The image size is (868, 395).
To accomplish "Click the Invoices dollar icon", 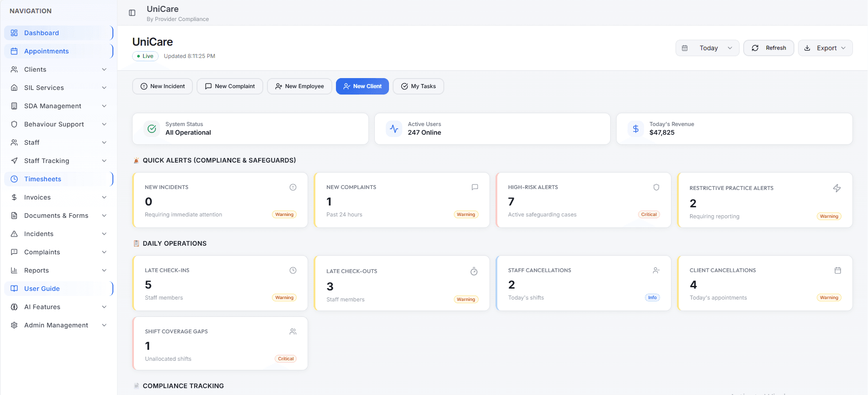I will coord(14,197).
